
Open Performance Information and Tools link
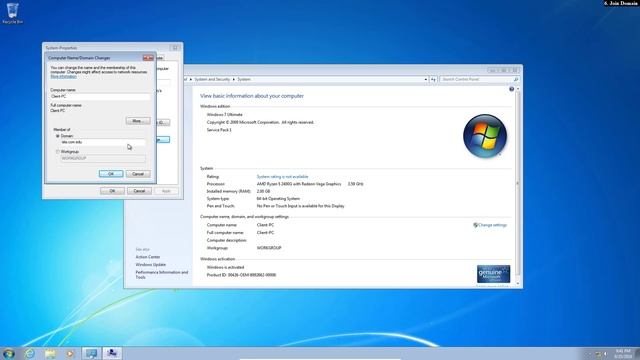(x=162, y=275)
